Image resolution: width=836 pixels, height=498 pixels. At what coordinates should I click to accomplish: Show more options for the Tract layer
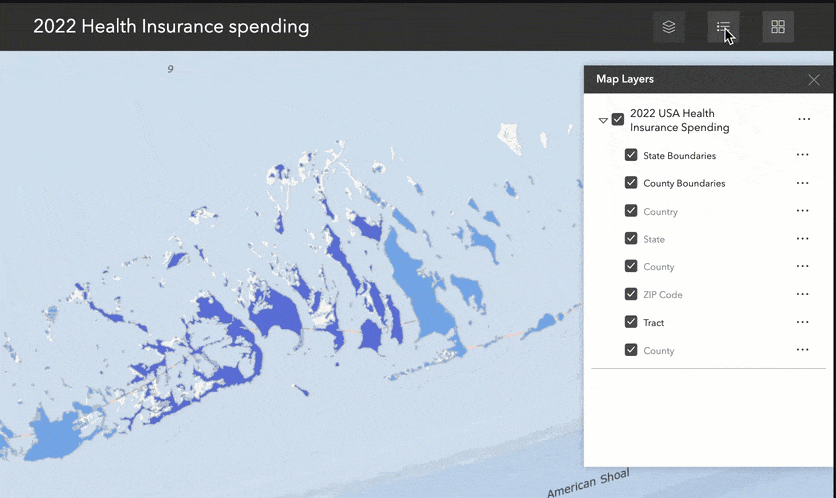tap(802, 322)
